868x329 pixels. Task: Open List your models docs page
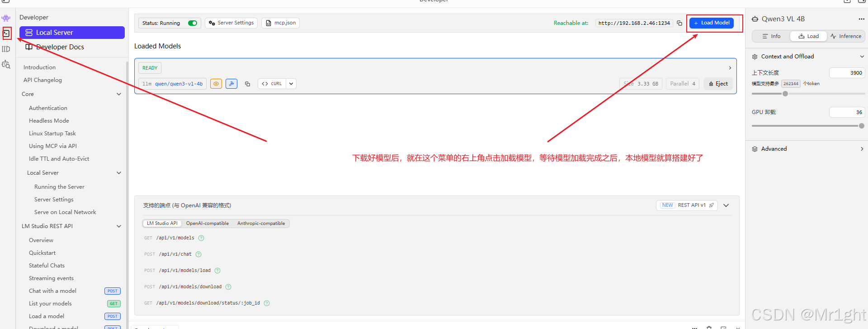[x=50, y=304]
